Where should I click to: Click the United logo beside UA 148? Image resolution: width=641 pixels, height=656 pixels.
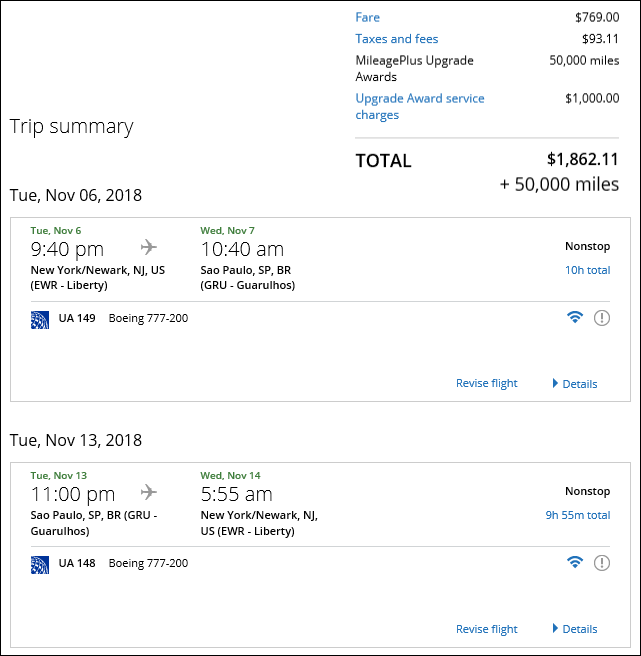pos(40,564)
